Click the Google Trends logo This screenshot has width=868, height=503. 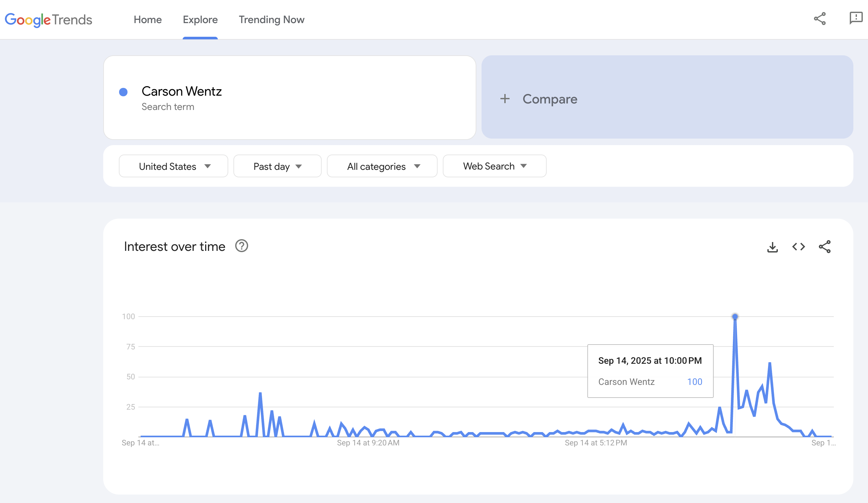pyautogui.click(x=48, y=20)
